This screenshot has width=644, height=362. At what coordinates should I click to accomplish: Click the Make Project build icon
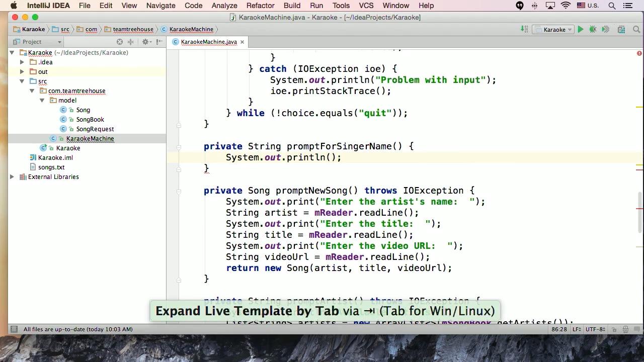(525, 29)
